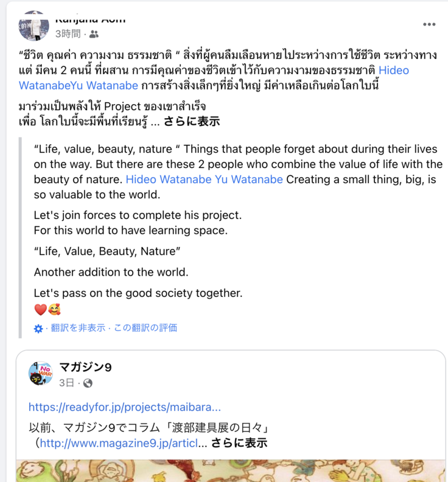Screen dimensions: 448x482
Task: Click the マガジン9 No War profile picture
Action: [40, 372]
